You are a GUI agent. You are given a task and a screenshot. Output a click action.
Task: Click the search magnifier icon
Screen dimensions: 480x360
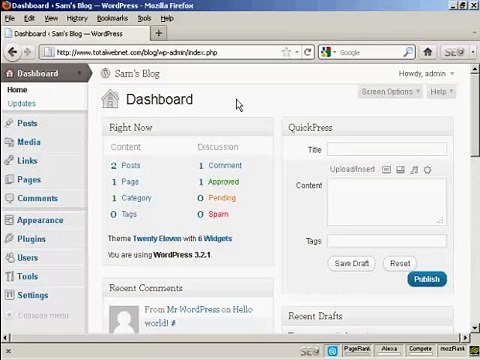[x=408, y=52]
